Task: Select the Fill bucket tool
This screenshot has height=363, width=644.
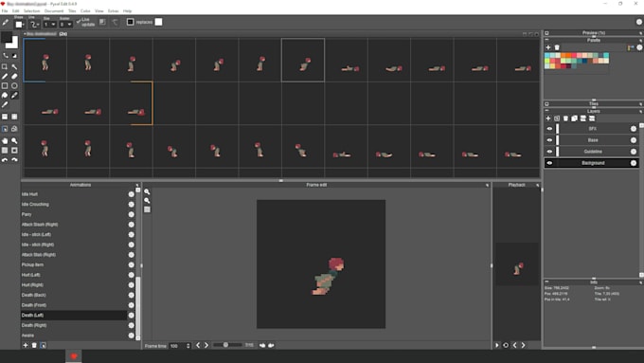Action: (x=5, y=96)
